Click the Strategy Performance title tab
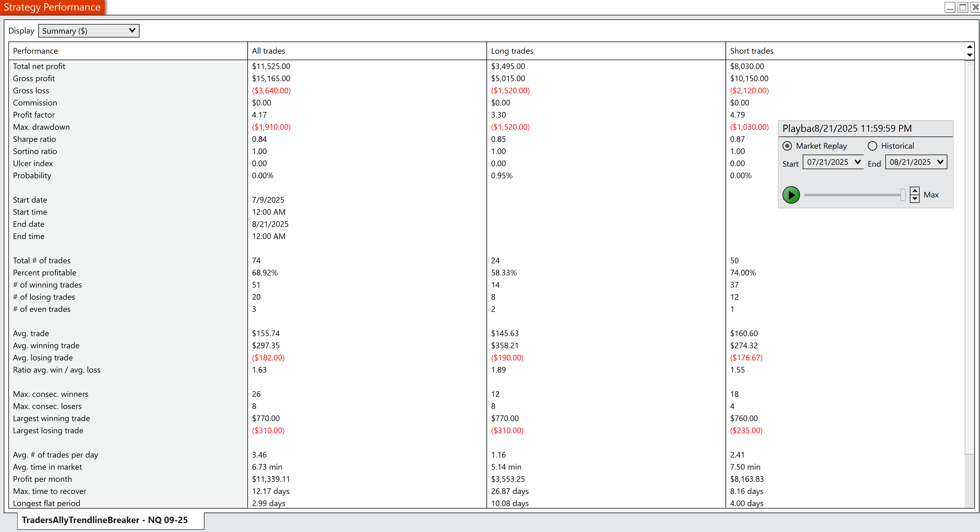Image resolution: width=980 pixels, height=532 pixels. pos(52,7)
